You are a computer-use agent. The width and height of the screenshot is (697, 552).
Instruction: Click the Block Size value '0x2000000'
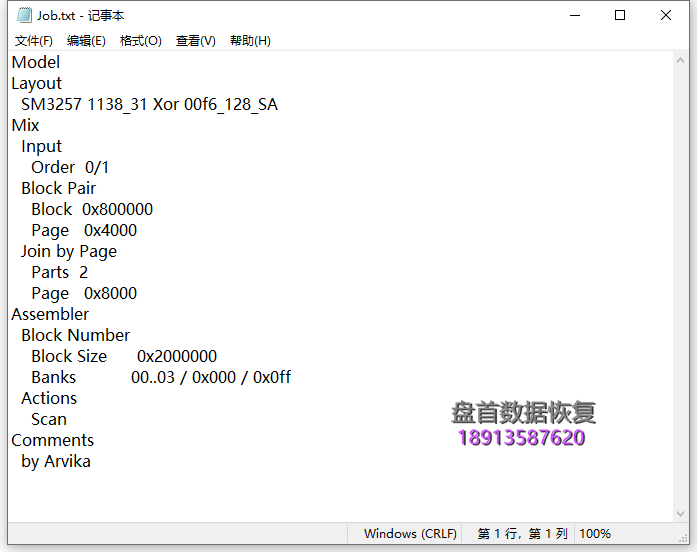[177, 356]
